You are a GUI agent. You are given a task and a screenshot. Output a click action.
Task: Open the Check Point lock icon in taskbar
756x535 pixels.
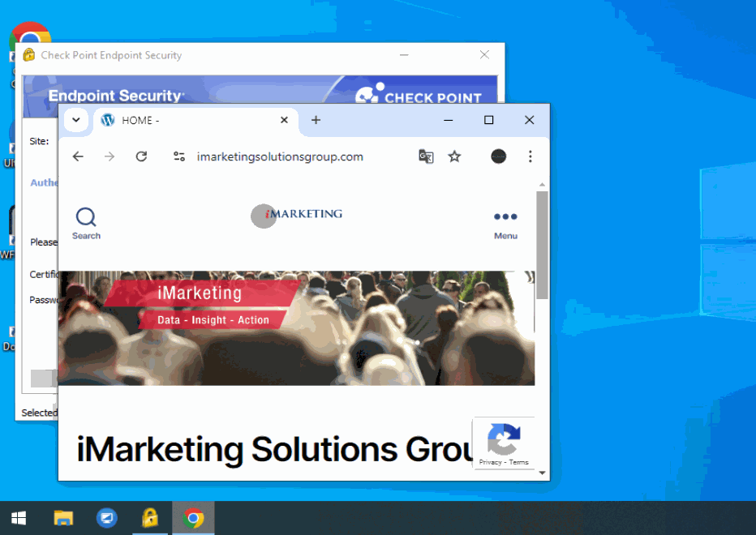tap(149, 518)
